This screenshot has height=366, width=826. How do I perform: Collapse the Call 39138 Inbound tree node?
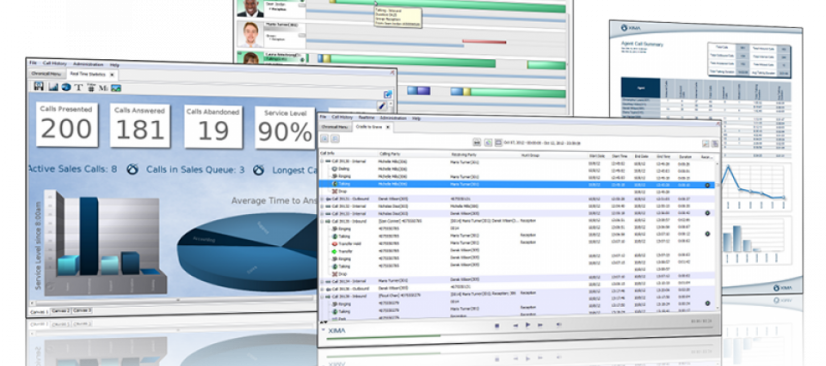point(322,296)
